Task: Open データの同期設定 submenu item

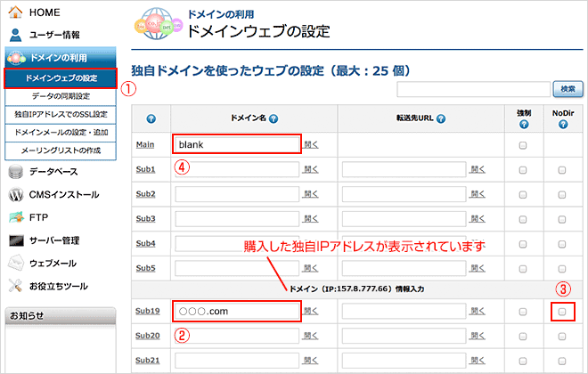Action: [61, 96]
